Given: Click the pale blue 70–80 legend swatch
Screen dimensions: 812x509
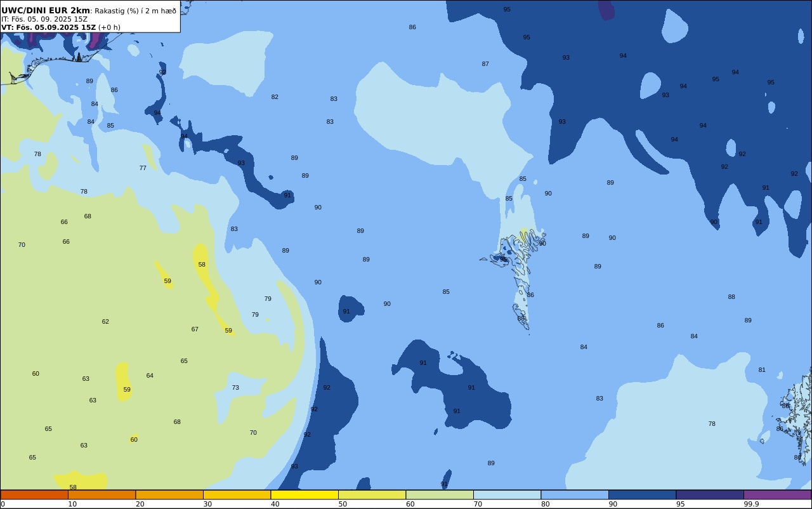Looking at the screenshot, I should click(507, 494).
